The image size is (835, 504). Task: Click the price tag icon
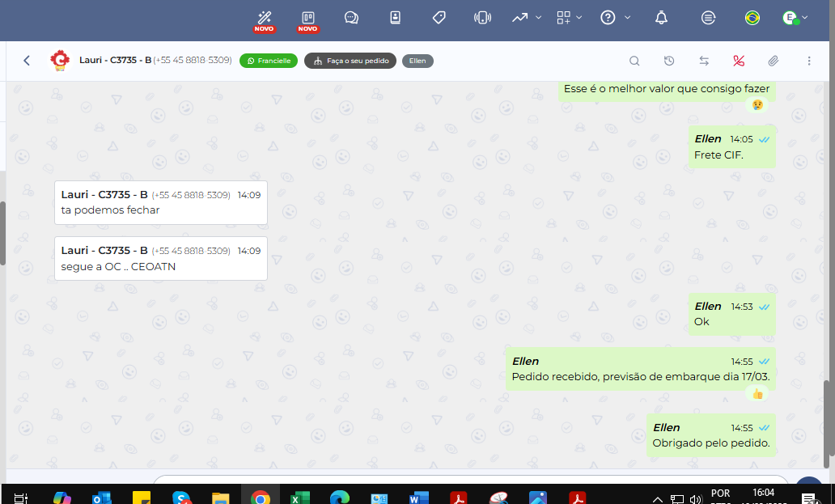click(439, 17)
